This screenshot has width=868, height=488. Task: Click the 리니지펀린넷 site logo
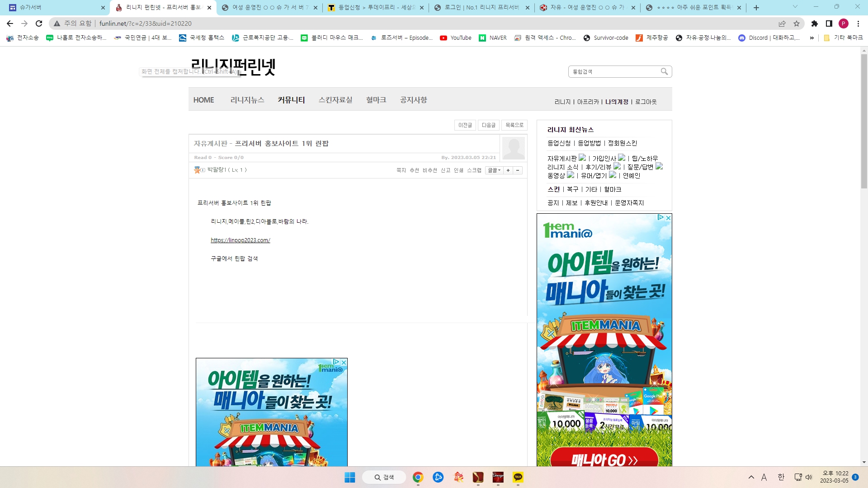[x=233, y=67]
